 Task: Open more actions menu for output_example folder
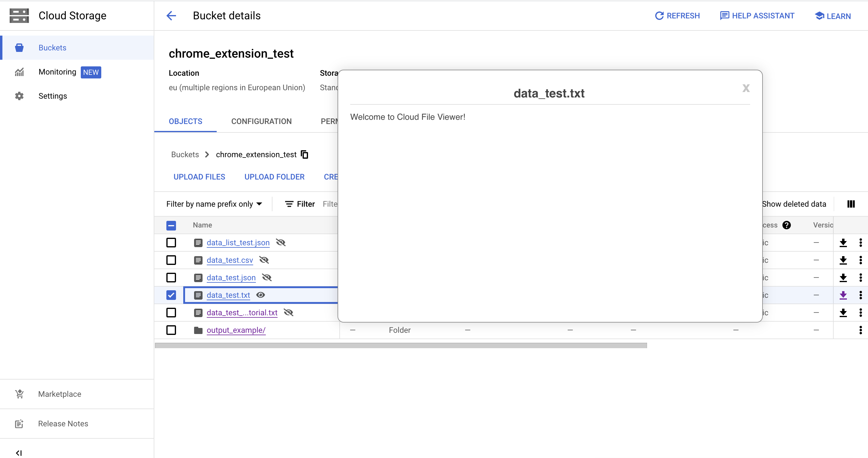(x=860, y=330)
